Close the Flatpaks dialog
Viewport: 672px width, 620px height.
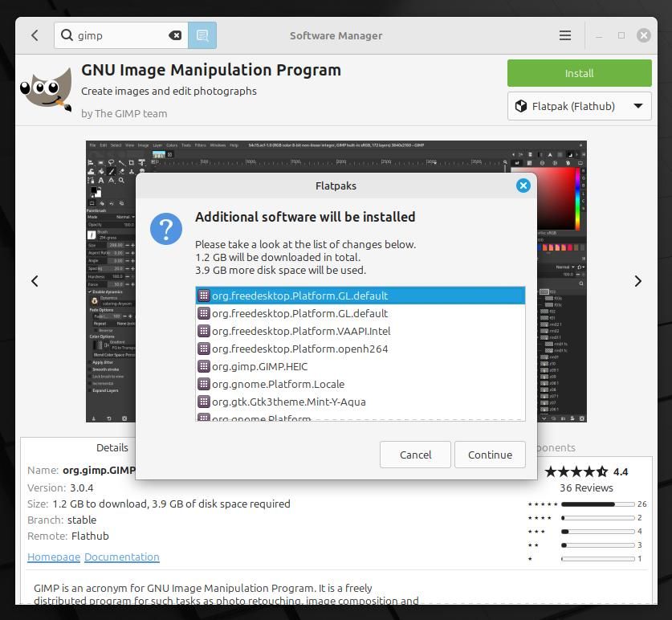coord(523,186)
